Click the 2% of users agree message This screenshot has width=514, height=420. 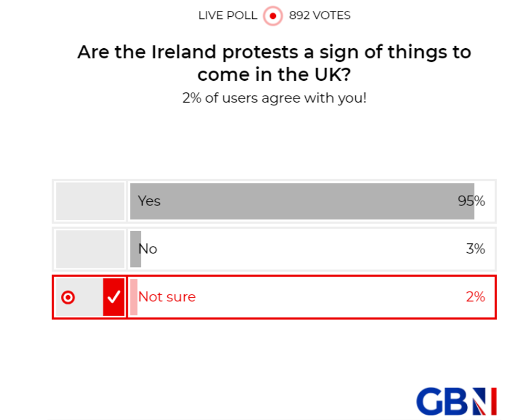point(274,98)
